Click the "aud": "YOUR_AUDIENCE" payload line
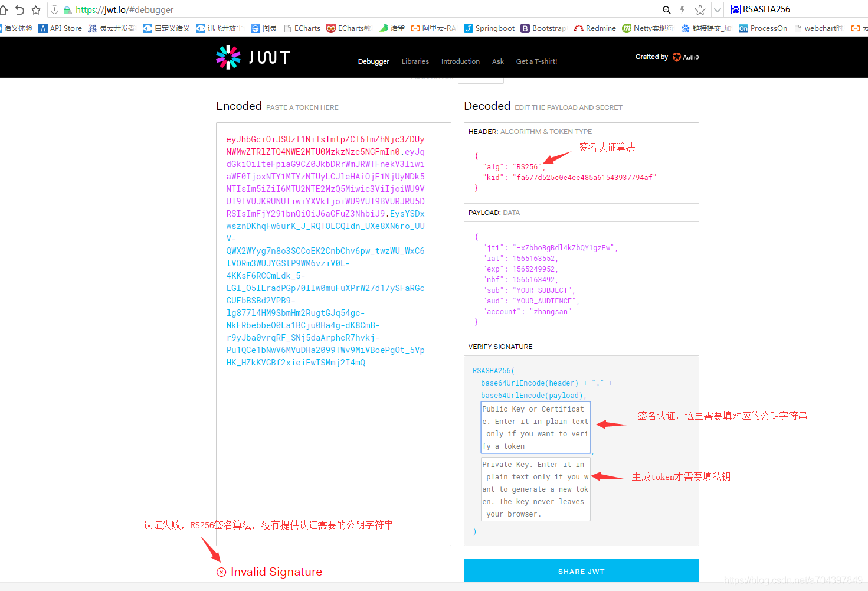Screen dimensions: 868x591 click(x=531, y=301)
